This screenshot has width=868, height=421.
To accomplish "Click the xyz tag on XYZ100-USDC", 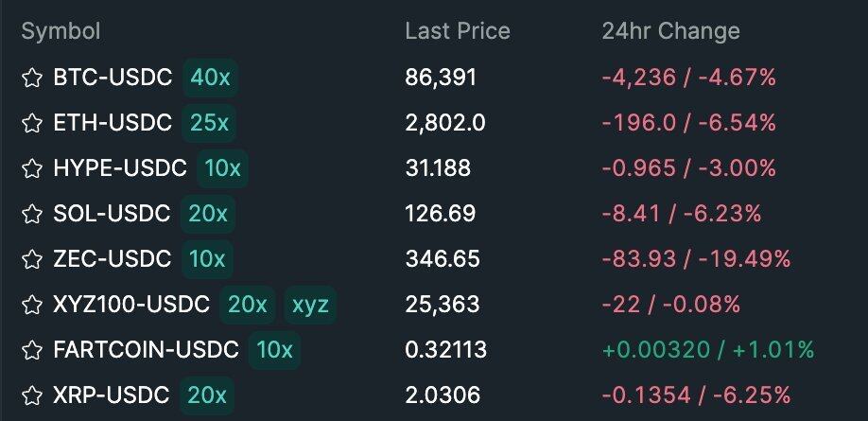I will [x=311, y=305].
